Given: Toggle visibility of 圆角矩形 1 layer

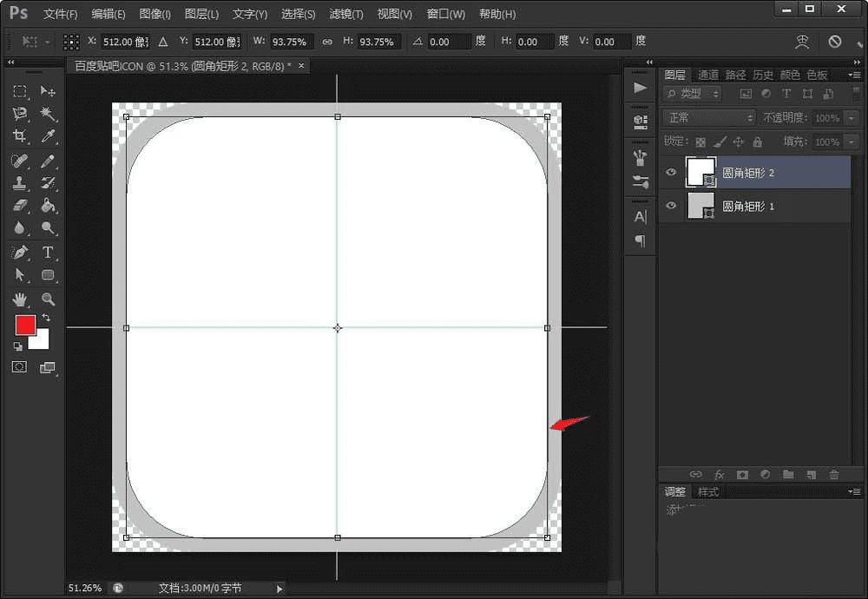Looking at the screenshot, I should [670, 206].
